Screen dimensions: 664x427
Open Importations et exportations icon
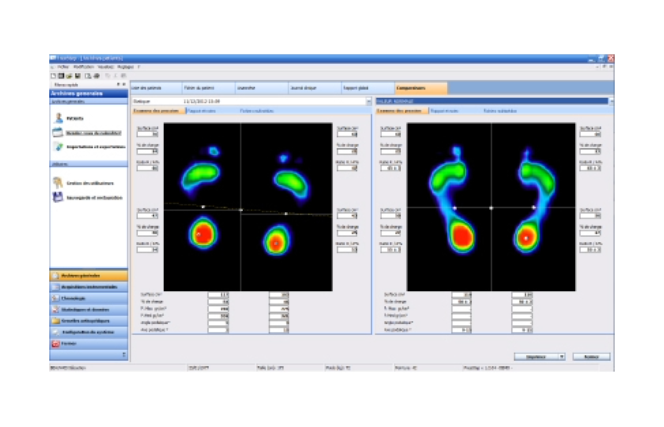(x=56, y=147)
